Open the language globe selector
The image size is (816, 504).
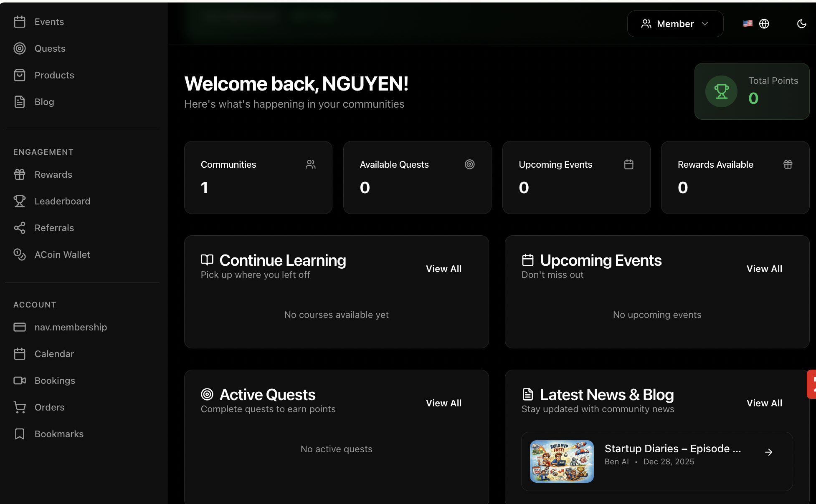(764, 24)
